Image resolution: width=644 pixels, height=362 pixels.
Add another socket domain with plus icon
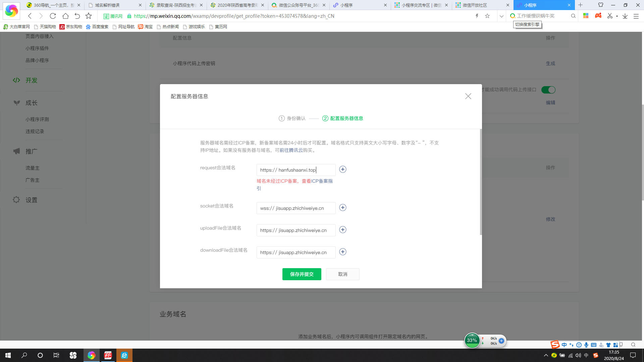(342, 207)
